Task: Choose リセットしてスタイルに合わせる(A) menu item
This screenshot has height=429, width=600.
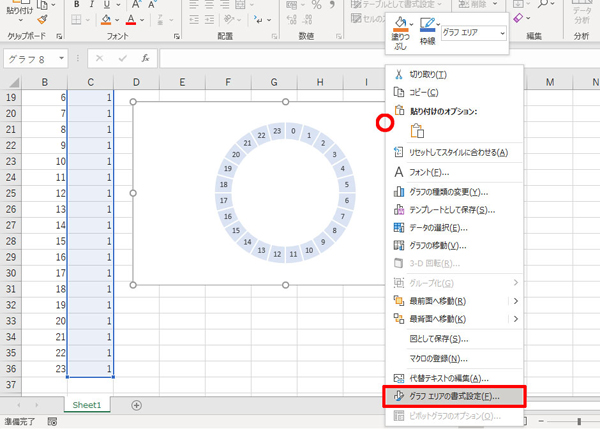Action: pos(454,153)
